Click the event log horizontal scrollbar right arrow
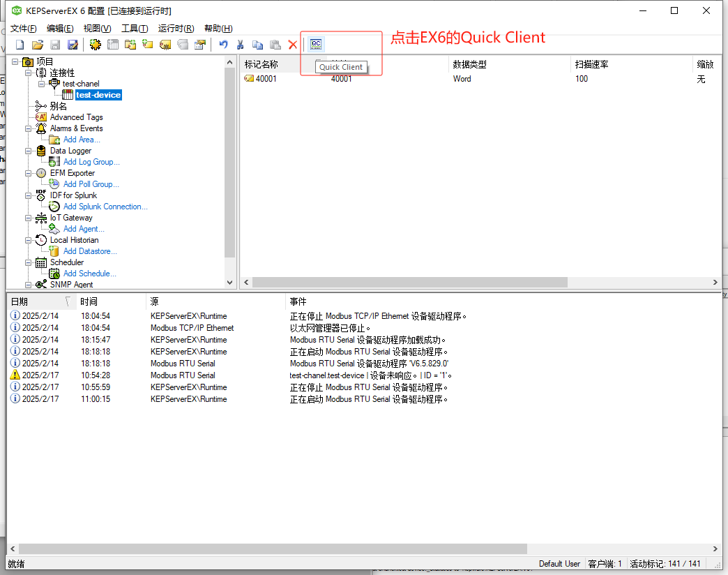Viewport: 728px width, 575px height. pos(715,548)
